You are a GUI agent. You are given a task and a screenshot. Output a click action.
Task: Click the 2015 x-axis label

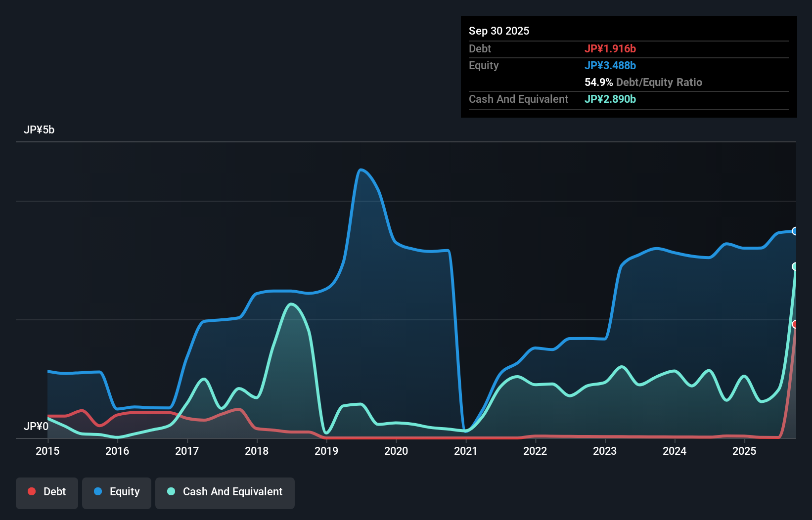47,451
